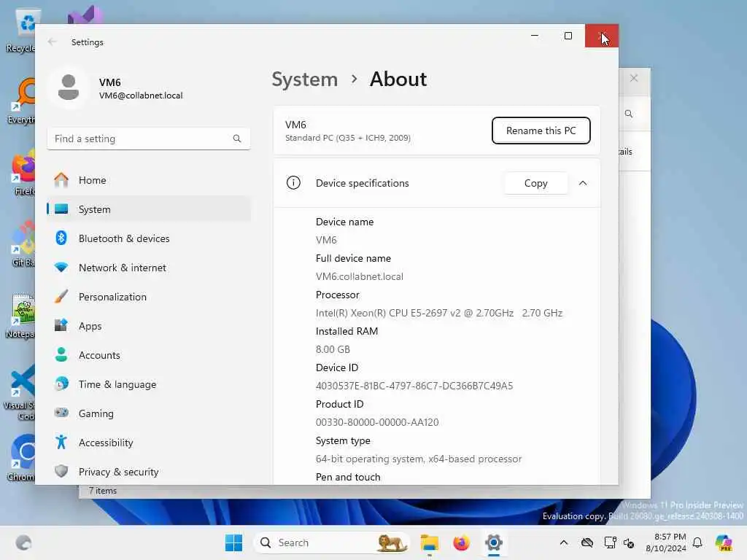Click the back arrow in Settings
This screenshot has height=560, width=747.
pyautogui.click(x=52, y=42)
